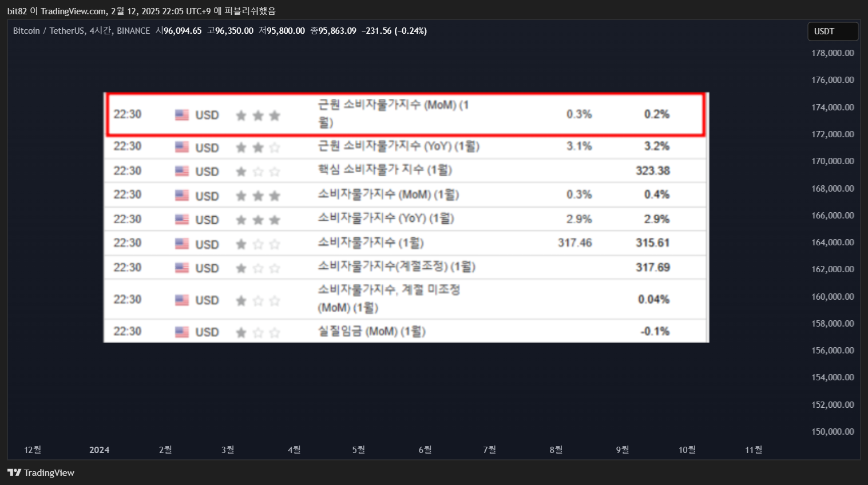
Task: Click event name 근원 소비자물가지수 (YoY) (1월)
Action: tap(399, 146)
